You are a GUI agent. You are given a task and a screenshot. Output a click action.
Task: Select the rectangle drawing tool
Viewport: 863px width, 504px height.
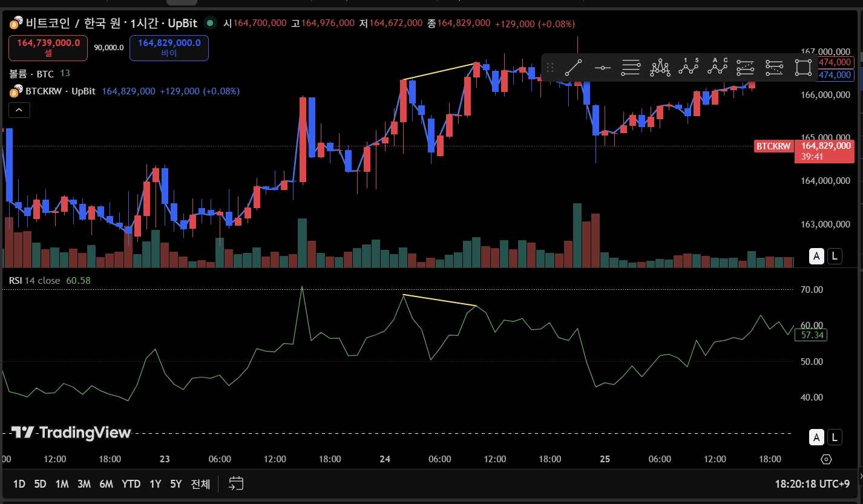click(803, 68)
